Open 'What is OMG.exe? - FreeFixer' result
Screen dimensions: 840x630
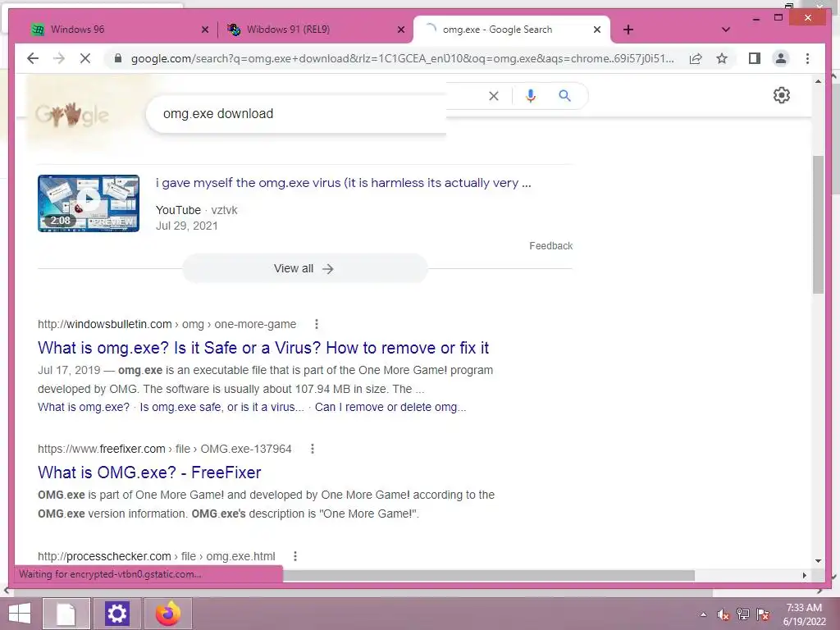click(149, 472)
